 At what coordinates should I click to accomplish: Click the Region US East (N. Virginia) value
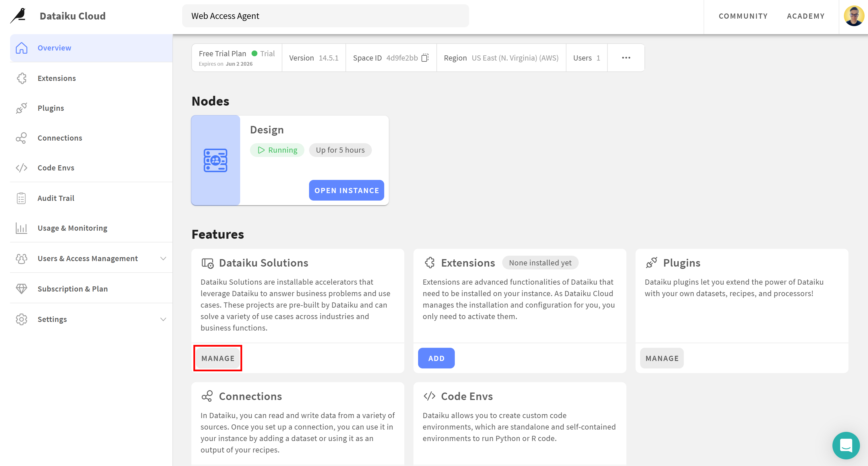515,58
